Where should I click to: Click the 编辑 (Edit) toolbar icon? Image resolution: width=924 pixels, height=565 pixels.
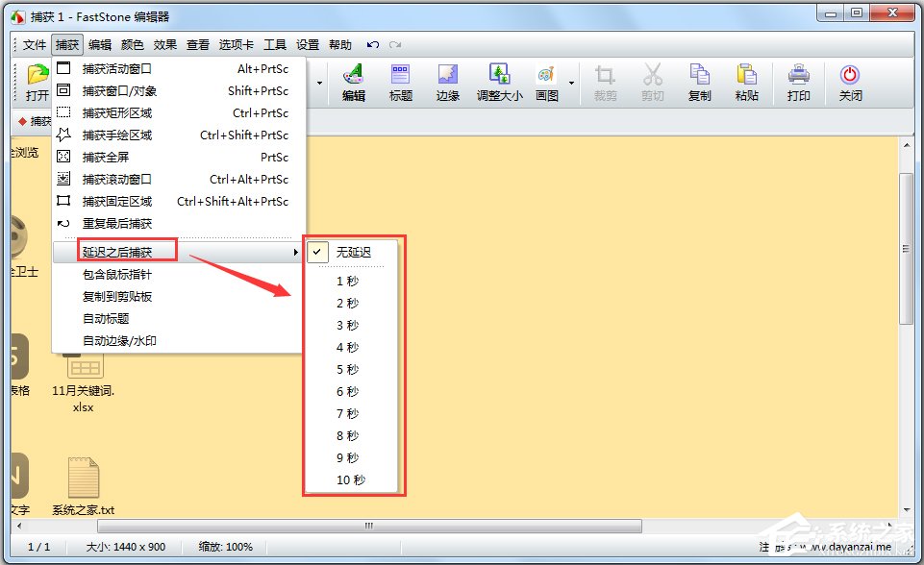coord(354,82)
